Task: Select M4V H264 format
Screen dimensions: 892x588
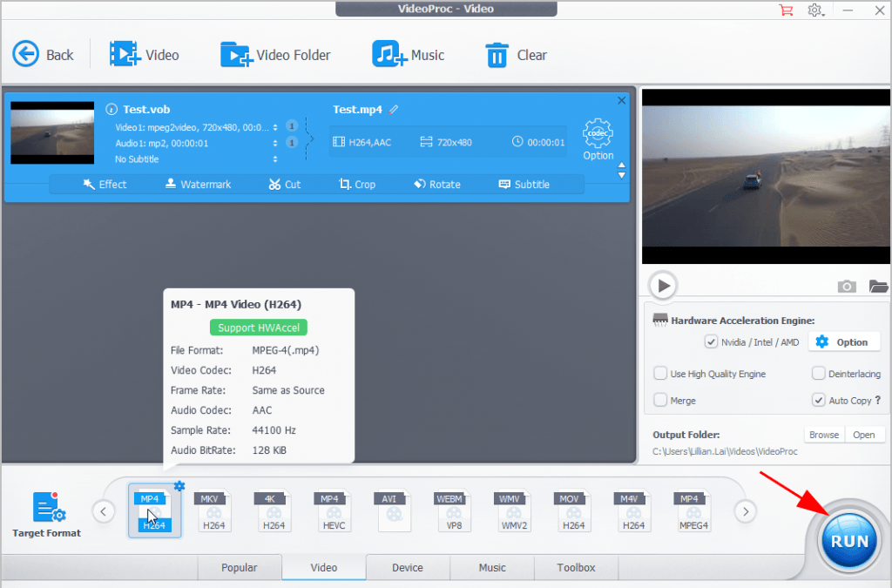Action: click(x=633, y=511)
